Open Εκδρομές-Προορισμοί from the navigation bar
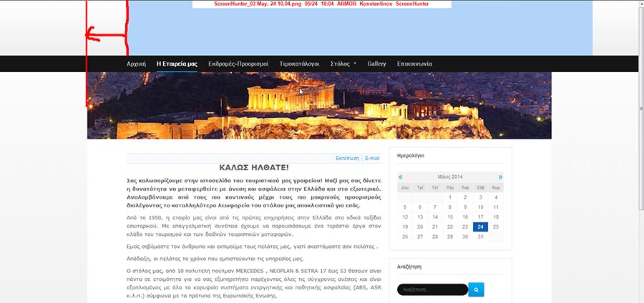Image resolution: width=644 pixels, height=303 pixels. click(238, 64)
